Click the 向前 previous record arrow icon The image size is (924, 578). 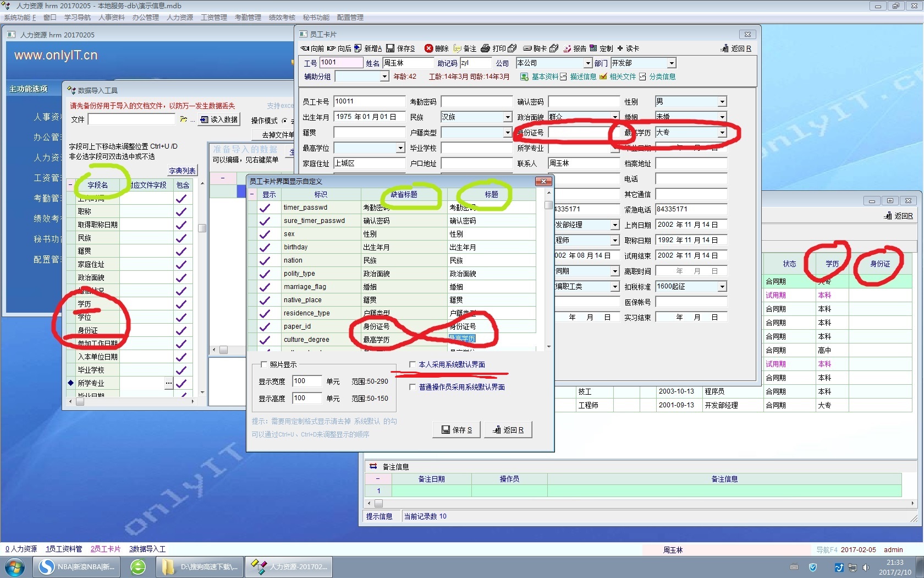305,48
